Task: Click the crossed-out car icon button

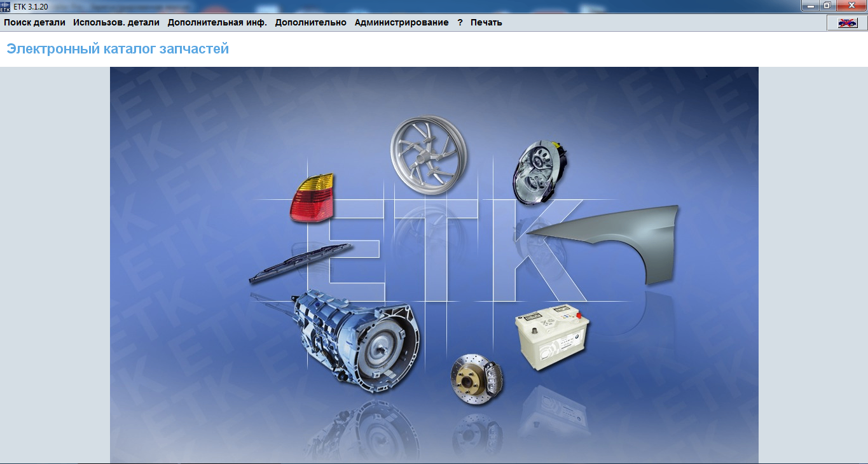Action: click(x=846, y=22)
